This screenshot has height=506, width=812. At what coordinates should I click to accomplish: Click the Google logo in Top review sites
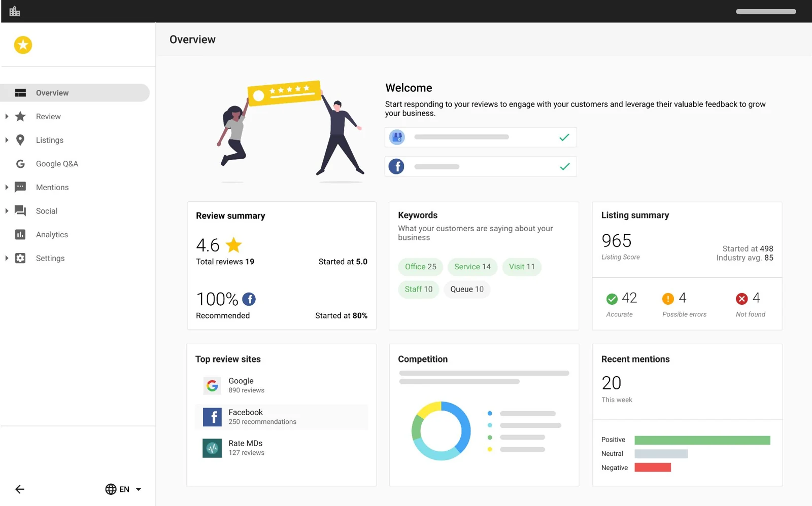[x=212, y=386]
